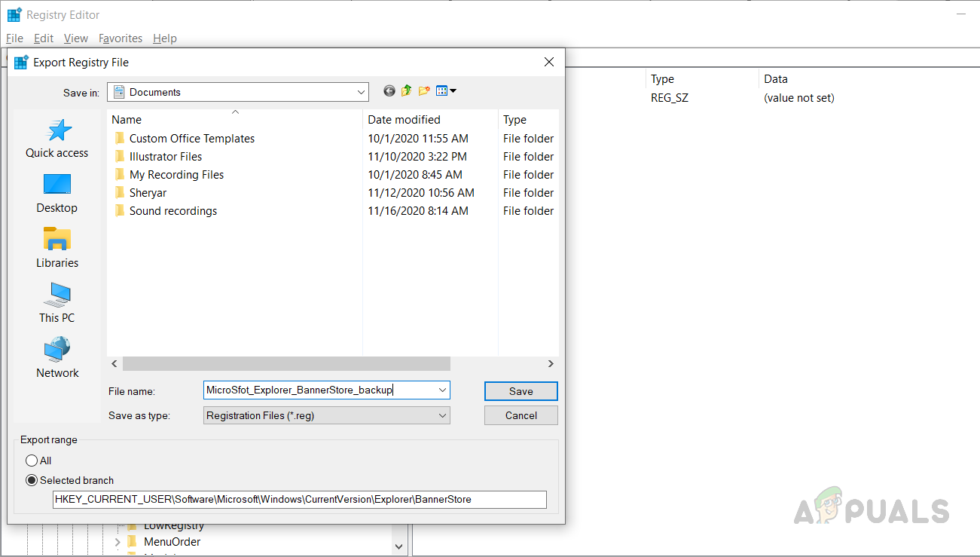Click the REG_SZ type value

pyautogui.click(x=670, y=98)
